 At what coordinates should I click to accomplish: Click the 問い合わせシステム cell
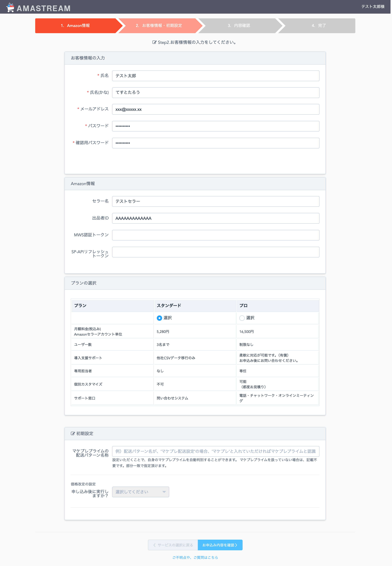pos(195,398)
